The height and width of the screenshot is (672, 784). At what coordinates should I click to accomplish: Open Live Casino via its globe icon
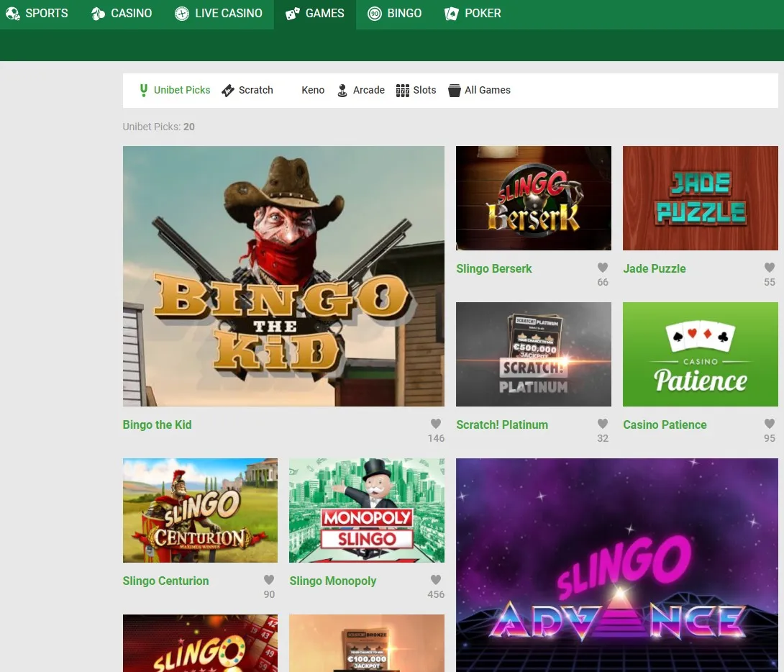coord(182,13)
